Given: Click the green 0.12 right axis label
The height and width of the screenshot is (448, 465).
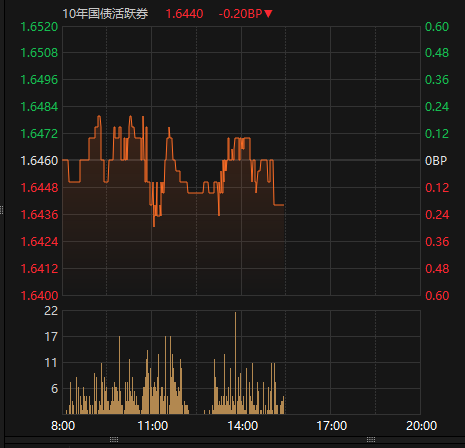Looking at the screenshot, I should pos(437,134).
